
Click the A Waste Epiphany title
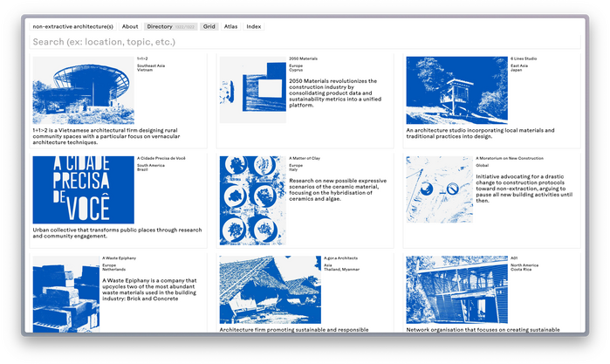(x=119, y=258)
